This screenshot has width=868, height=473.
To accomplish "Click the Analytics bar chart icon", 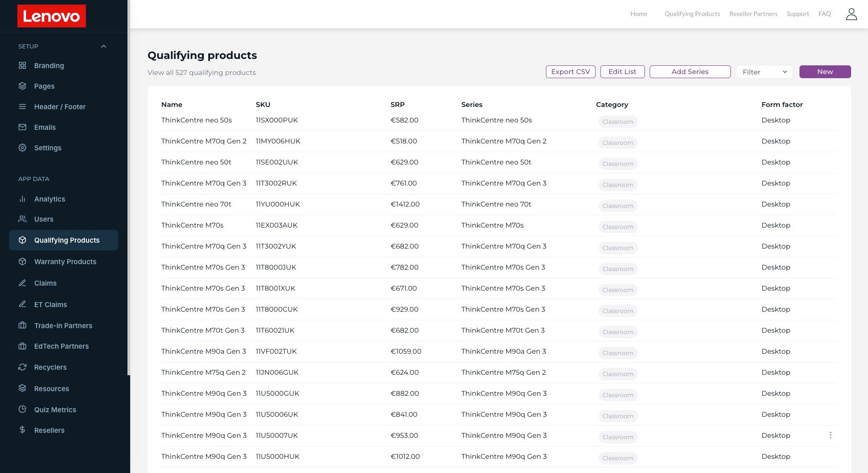I will click(x=22, y=199).
